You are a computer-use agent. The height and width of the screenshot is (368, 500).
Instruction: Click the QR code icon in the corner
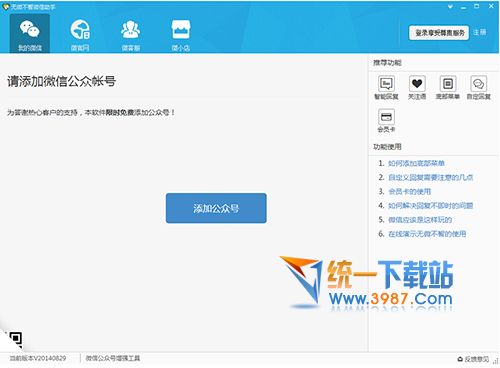tap(15, 339)
